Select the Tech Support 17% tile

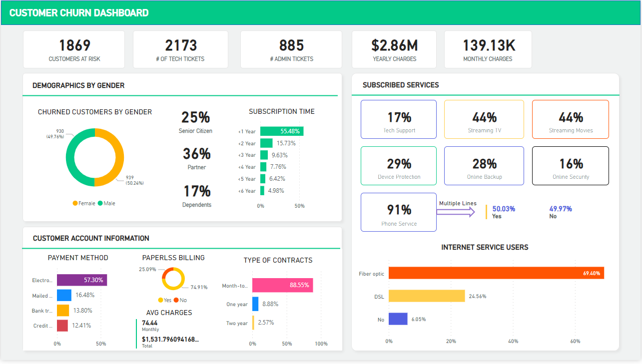tap(399, 119)
